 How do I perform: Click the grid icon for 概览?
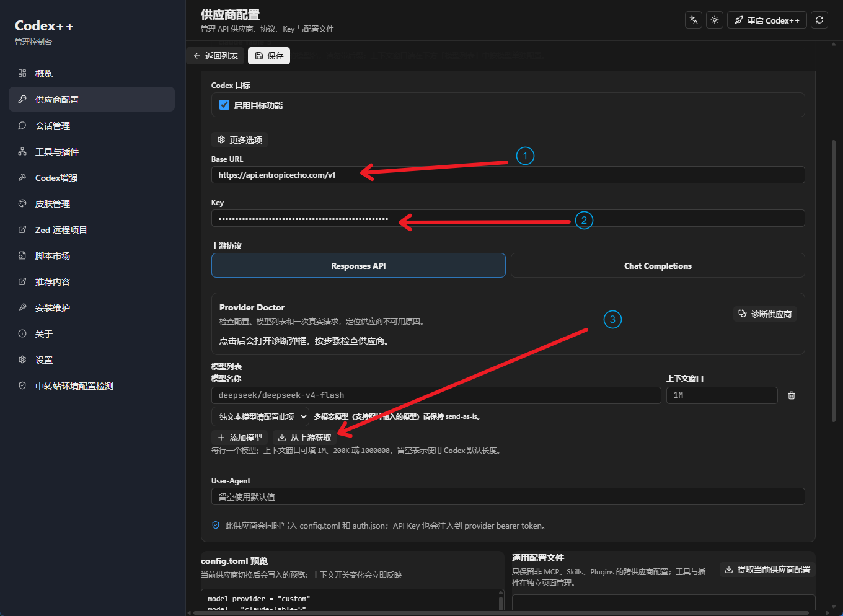pos(22,73)
